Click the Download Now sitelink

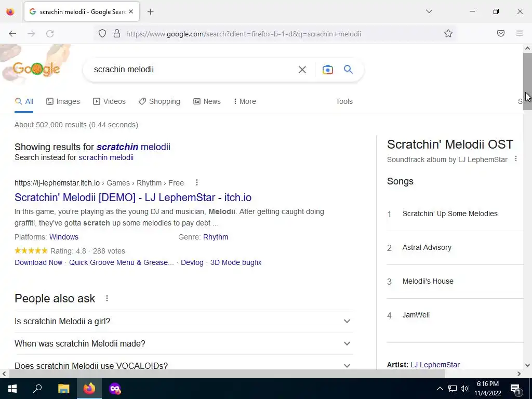[38, 262]
